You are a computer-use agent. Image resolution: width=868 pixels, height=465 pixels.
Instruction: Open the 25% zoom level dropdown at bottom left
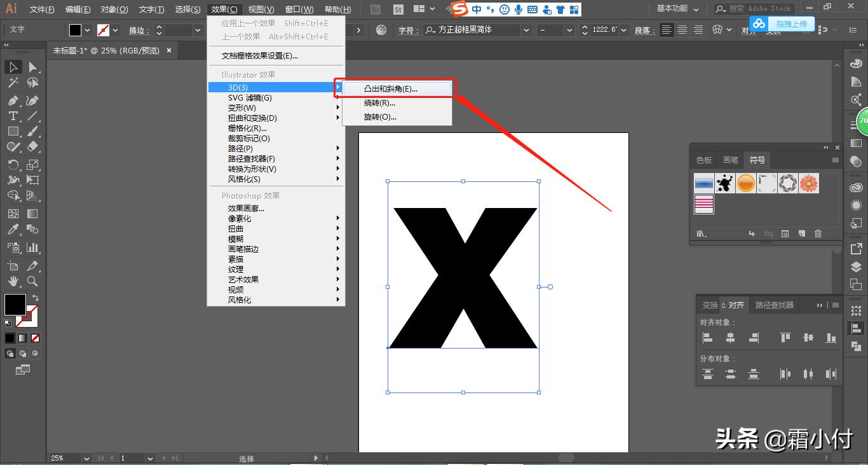(87, 457)
